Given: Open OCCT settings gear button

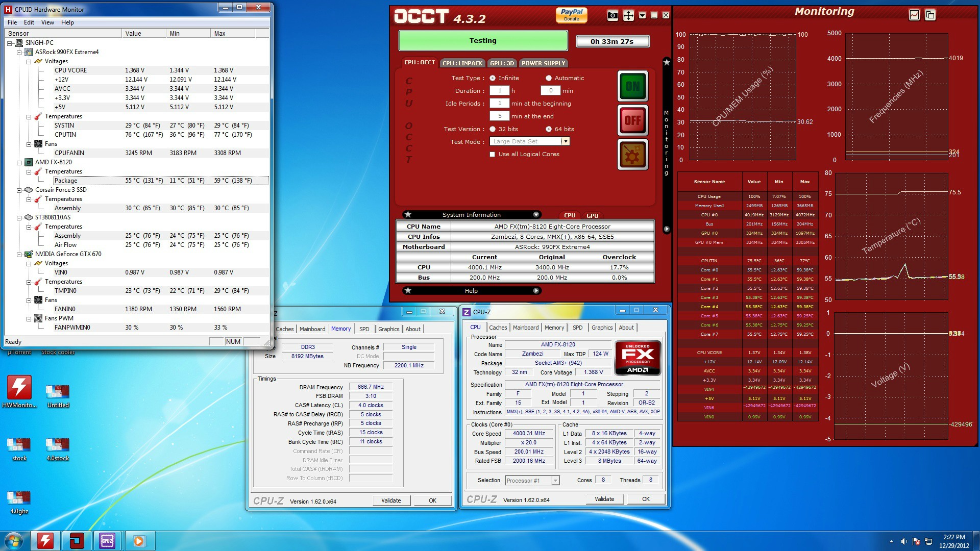Looking at the screenshot, I should (x=632, y=155).
